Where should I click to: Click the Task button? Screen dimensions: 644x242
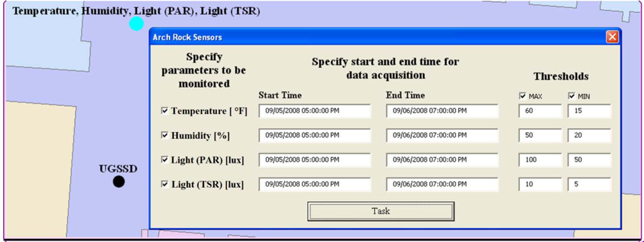click(x=381, y=211)
